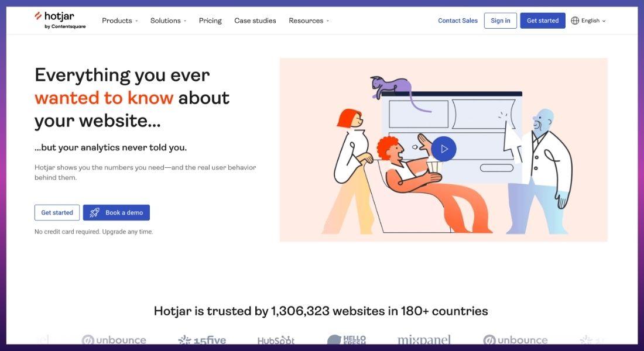Click the mixpanel customer logo
The width and height of the screenshot is (644, 351).
[x=424, y=340]
